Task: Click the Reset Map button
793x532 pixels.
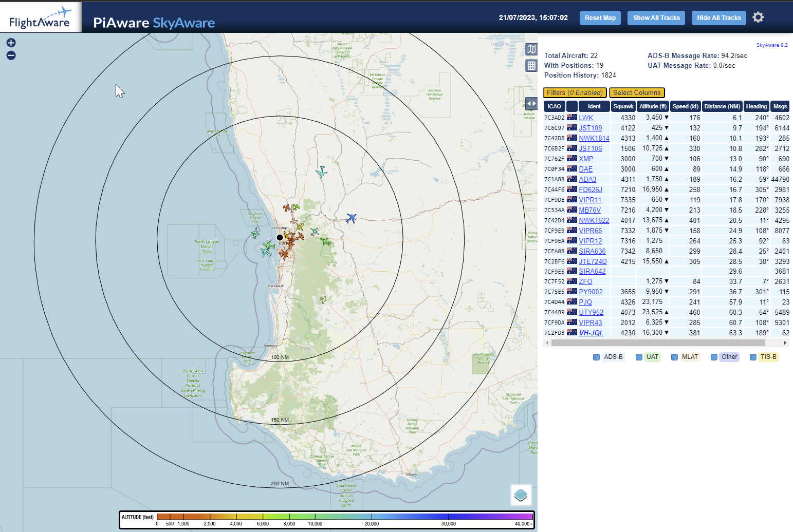Action: tap(600, 17)
